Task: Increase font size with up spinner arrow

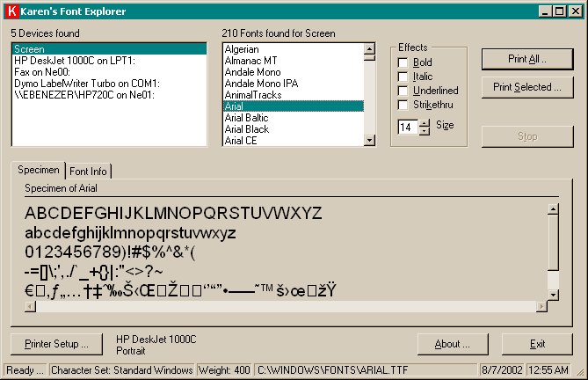Action: pos(425,123)
